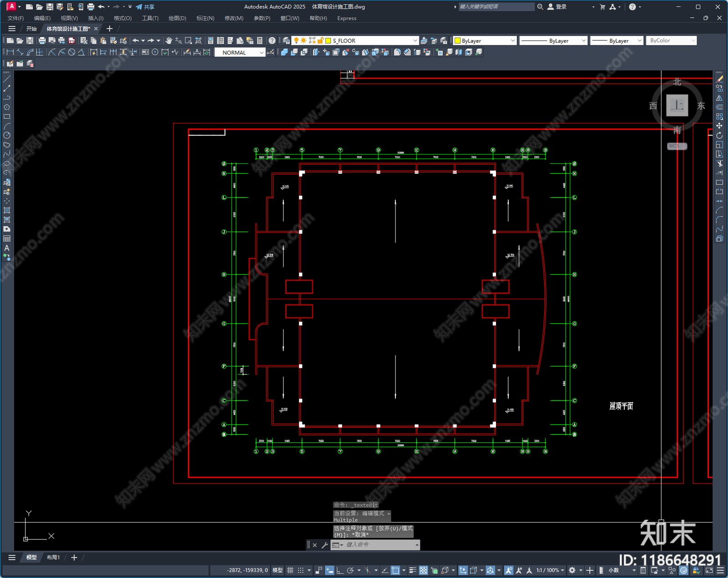Select the Move tool in right toolbar
Screen dimensions: 728x578
(x=719, y=126)
